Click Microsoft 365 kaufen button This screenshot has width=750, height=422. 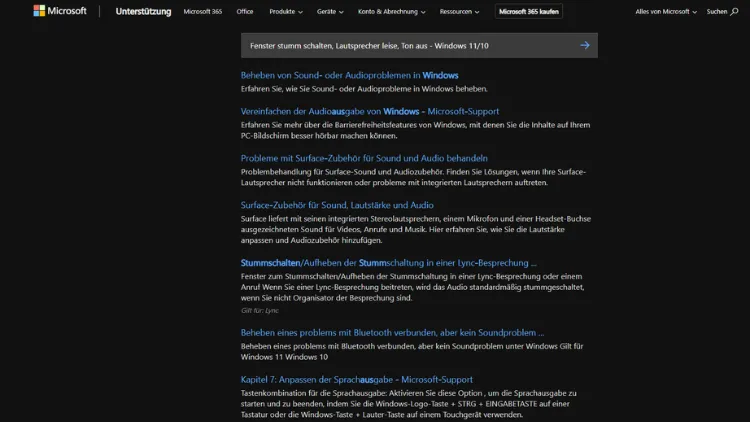coord(529,11)
